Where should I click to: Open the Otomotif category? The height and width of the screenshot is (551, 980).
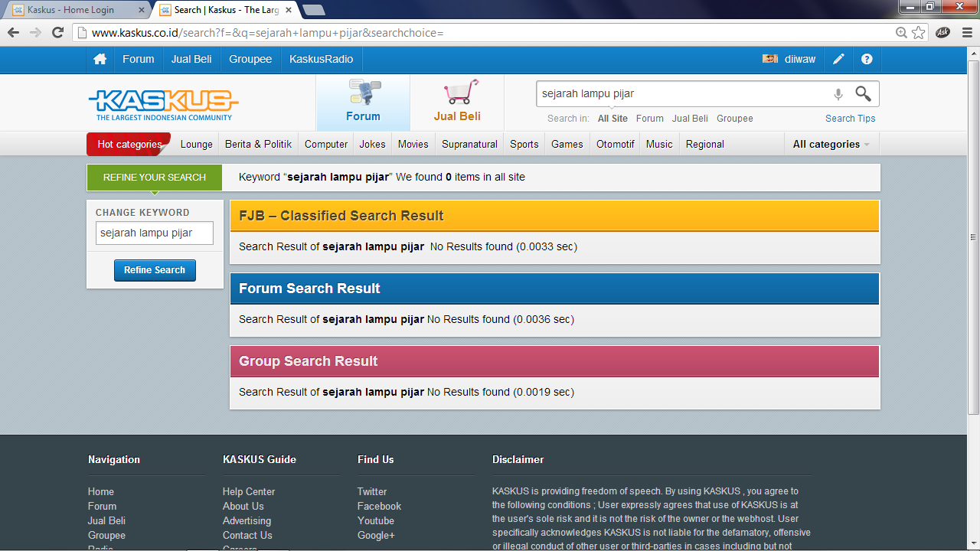[x=616, y=144]
